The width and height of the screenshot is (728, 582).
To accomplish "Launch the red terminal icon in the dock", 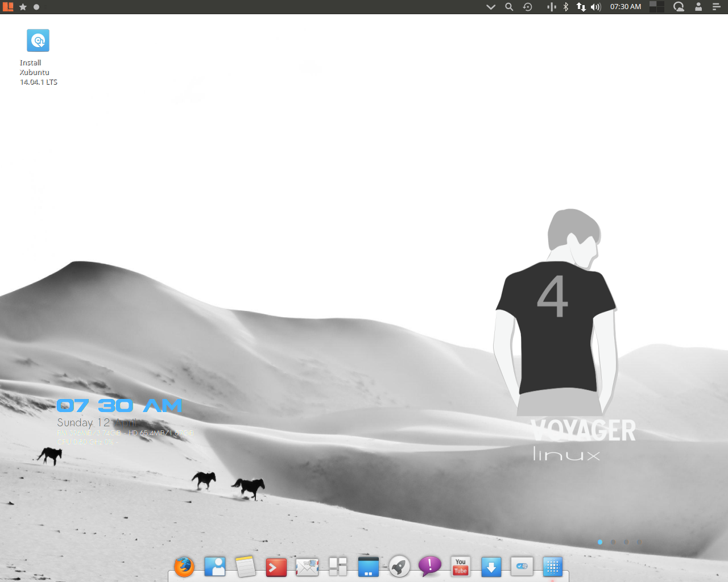I will pyautogui.click(x=276, y=567).
